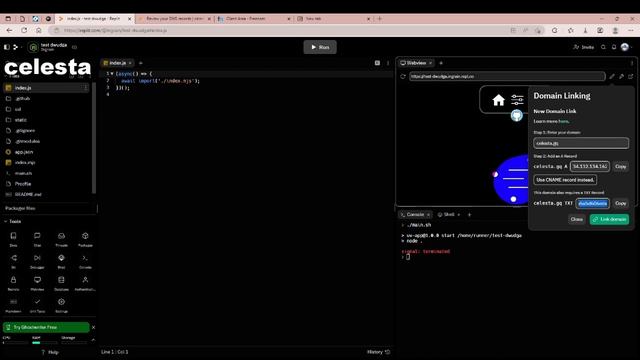Click the Invite button

click(584, 47)
